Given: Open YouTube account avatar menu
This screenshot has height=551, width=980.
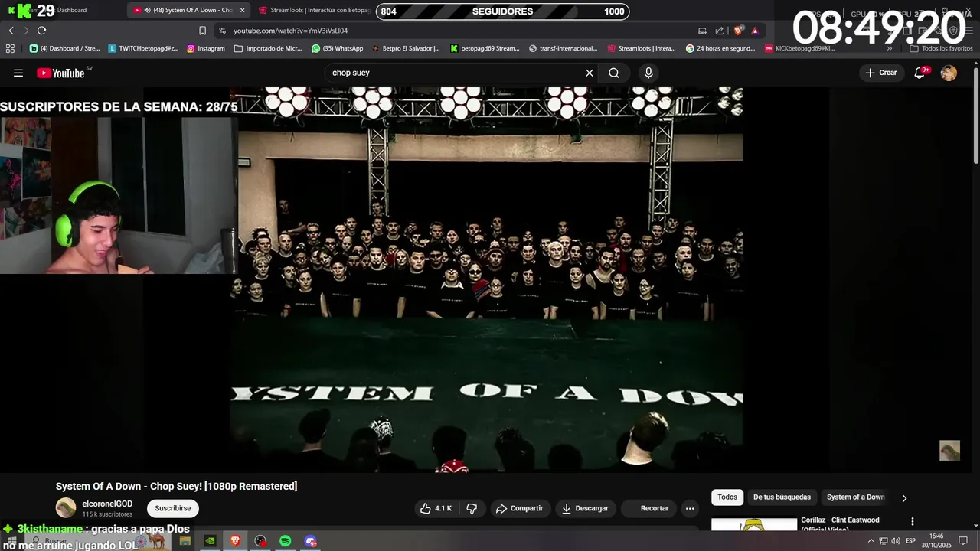Looking at the screenshot, I should tap(949, 73).
